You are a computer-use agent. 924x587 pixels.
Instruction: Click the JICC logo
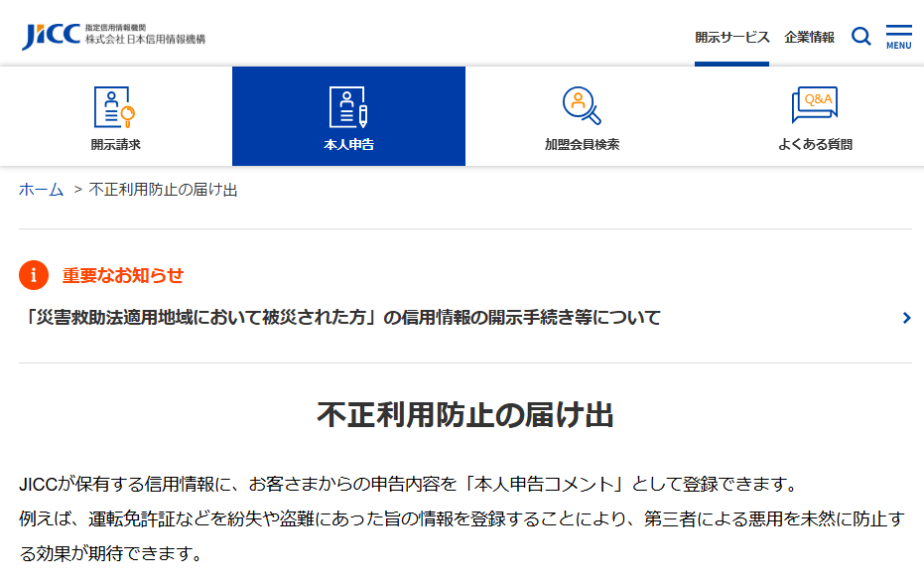tap(51, 36)
